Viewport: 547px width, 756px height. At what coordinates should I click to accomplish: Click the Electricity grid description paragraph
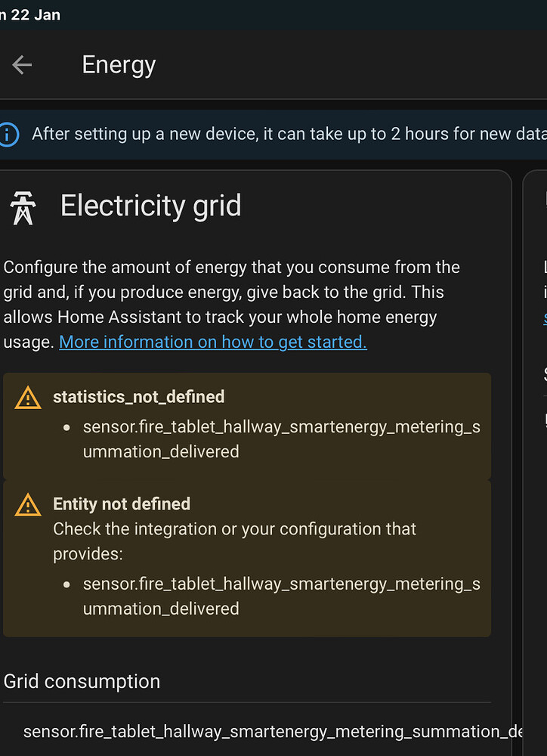(232, 304)
